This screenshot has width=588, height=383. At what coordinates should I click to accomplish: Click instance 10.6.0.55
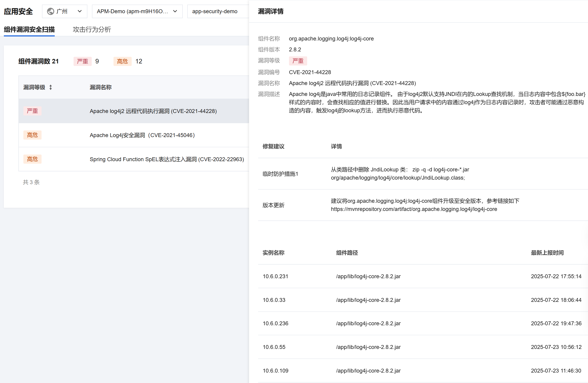click(274, 347)
